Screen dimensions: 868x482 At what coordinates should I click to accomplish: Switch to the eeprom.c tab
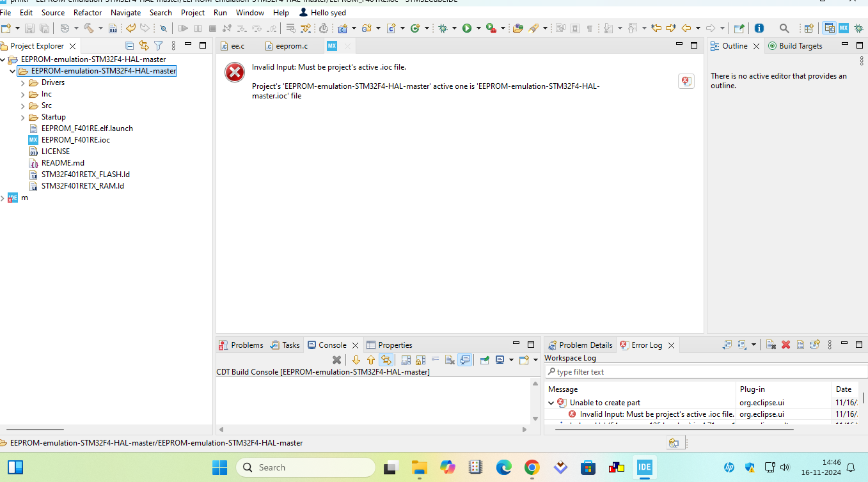tap(290, 45)
